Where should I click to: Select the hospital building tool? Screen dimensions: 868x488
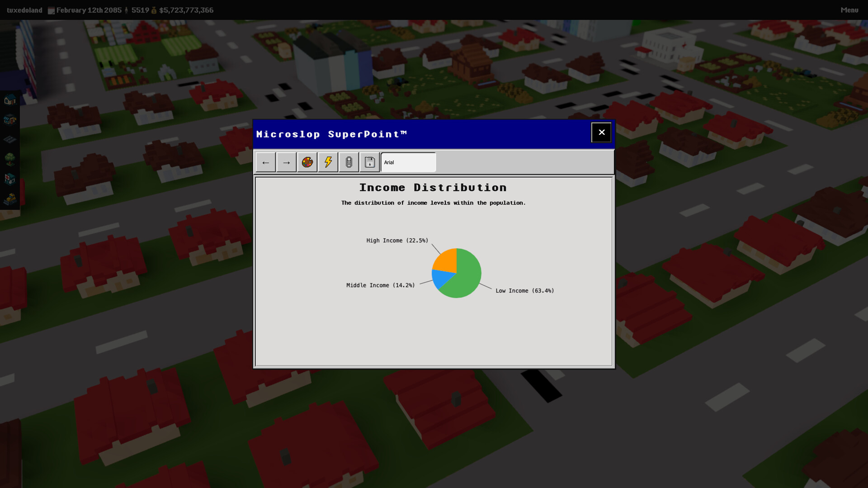click(9, 178)
